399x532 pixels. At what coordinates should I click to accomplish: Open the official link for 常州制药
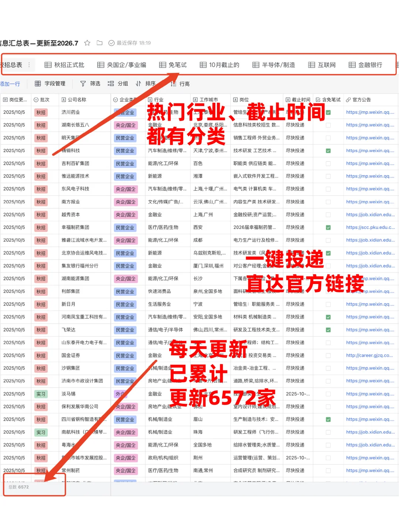pos(370,471)
